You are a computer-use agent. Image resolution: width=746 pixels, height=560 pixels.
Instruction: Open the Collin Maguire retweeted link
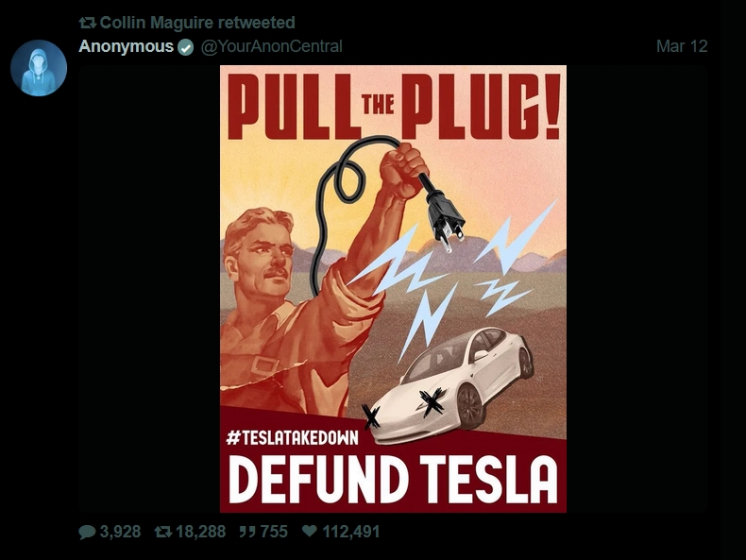point(197,23)
